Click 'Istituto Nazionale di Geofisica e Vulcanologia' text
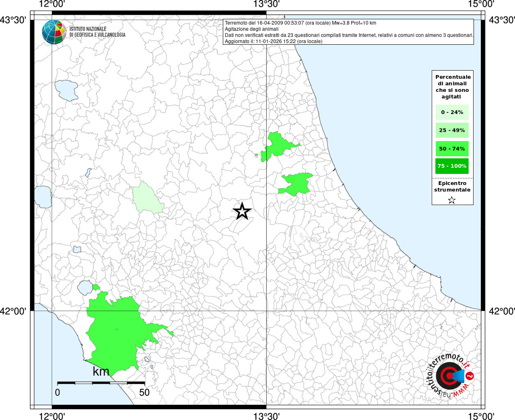The image size is (515, 420). pyautogui.click(x=97, y=32)
